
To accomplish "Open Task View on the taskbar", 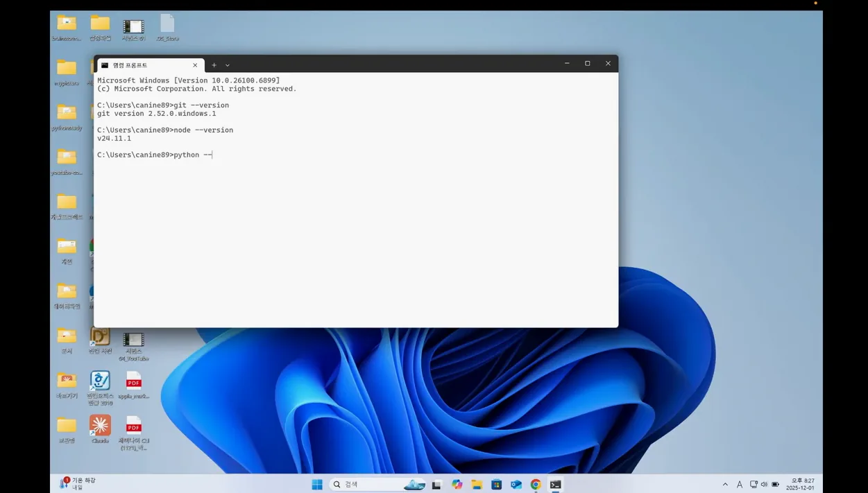I will pos(436,485).
